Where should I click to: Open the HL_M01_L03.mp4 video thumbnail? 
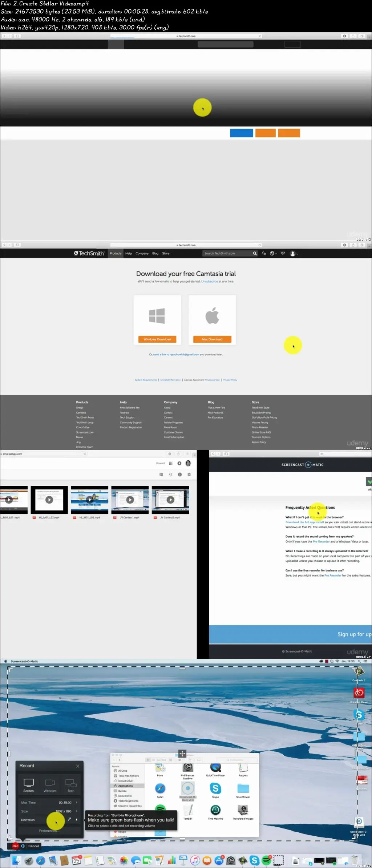click(89, 500)
